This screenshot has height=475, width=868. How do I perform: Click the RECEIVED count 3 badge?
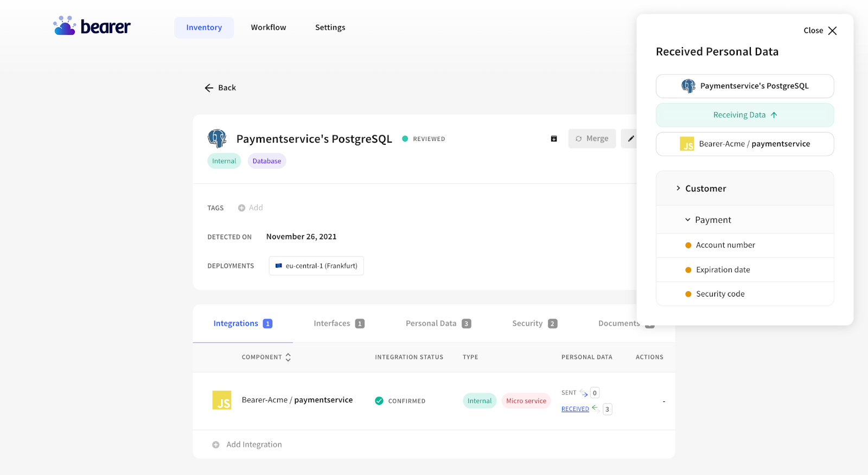tap(608, 409)
